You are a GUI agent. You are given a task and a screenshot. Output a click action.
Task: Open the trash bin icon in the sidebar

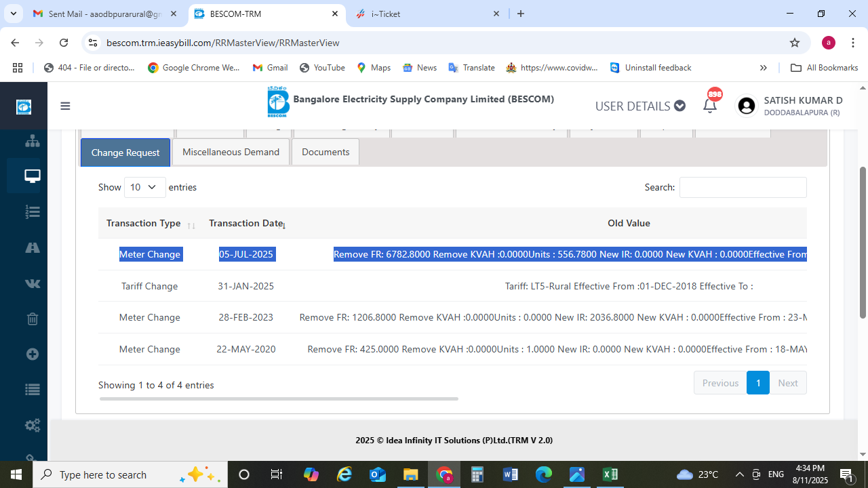pos(33,319)
